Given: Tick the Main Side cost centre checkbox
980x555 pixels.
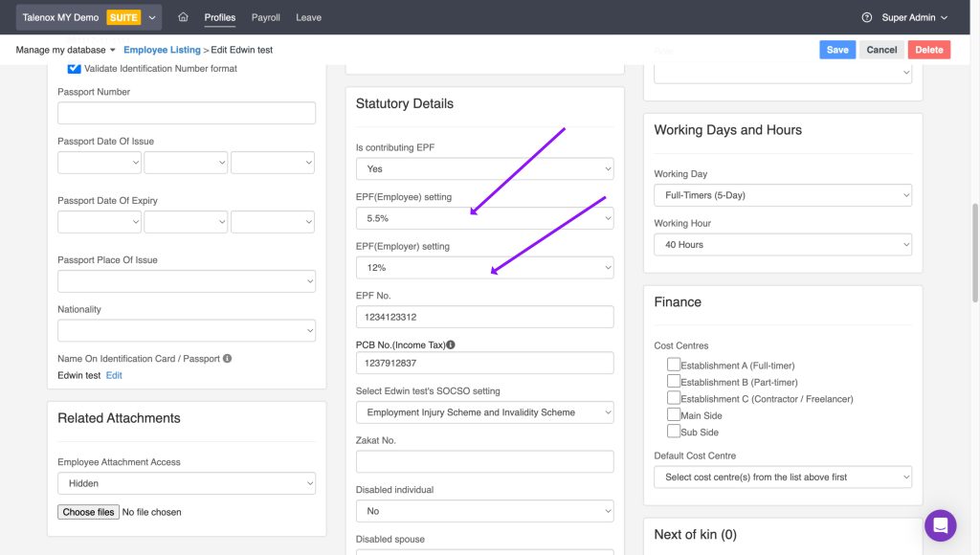Looking at the screenshot, I should coord(674,414).
